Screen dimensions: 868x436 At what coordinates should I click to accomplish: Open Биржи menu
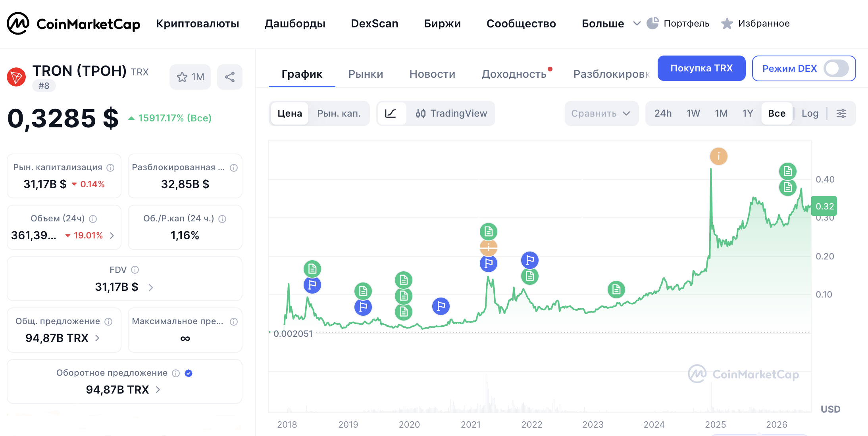coord(442,24)
